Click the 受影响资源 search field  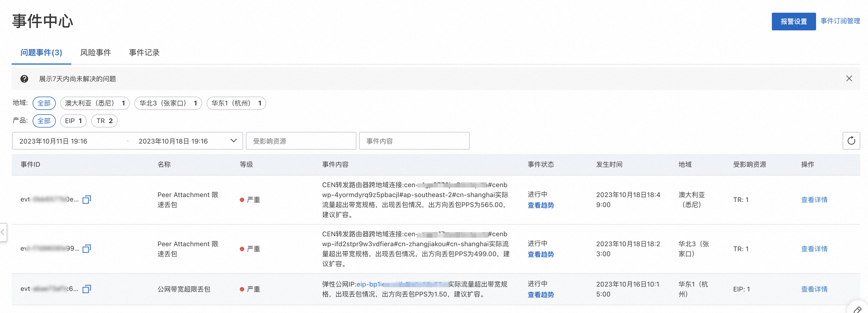pos(301,141)
